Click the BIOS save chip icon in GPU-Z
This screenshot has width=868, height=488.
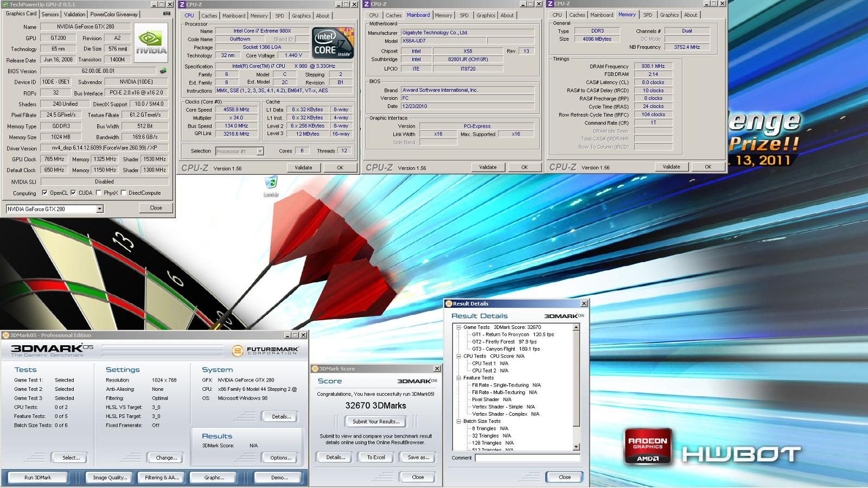(163, 71)
